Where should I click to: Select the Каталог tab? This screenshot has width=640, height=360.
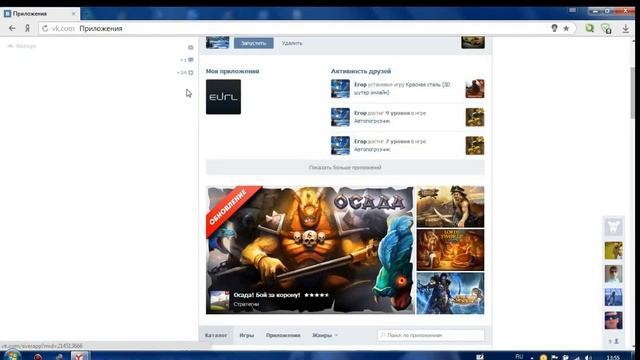(216, 335)
